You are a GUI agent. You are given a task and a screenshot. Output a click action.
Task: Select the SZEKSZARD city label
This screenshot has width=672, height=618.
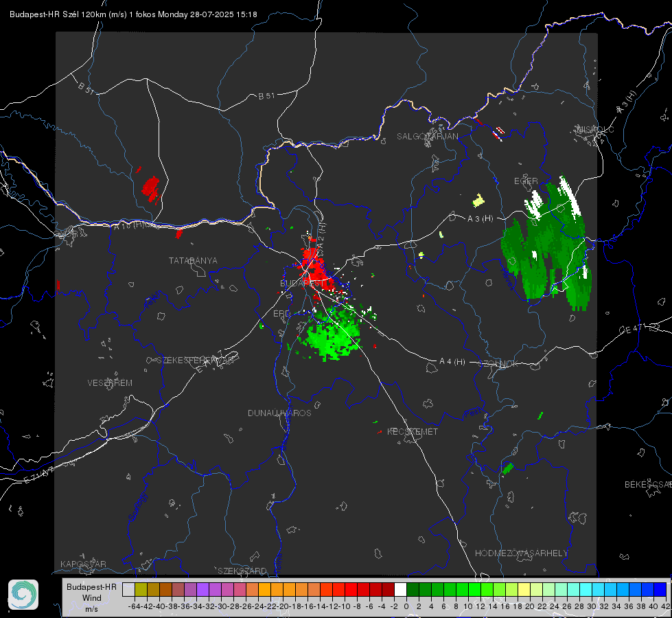242,571
